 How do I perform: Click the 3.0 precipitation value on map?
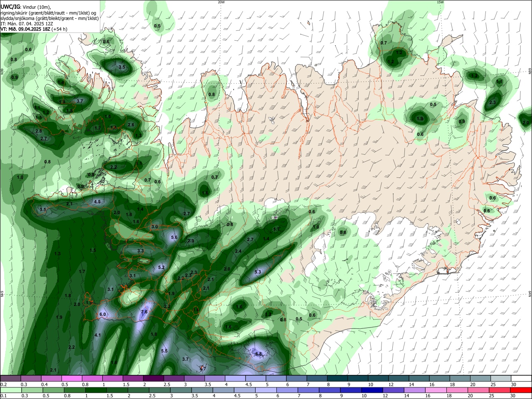[155, 227]
